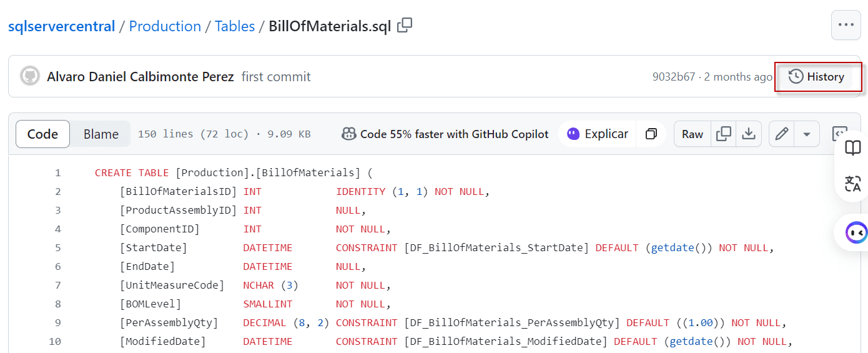Open the 9032b67 commit link
The height and width of the screenshot is (353, 868).
click(x=674, y=77)
